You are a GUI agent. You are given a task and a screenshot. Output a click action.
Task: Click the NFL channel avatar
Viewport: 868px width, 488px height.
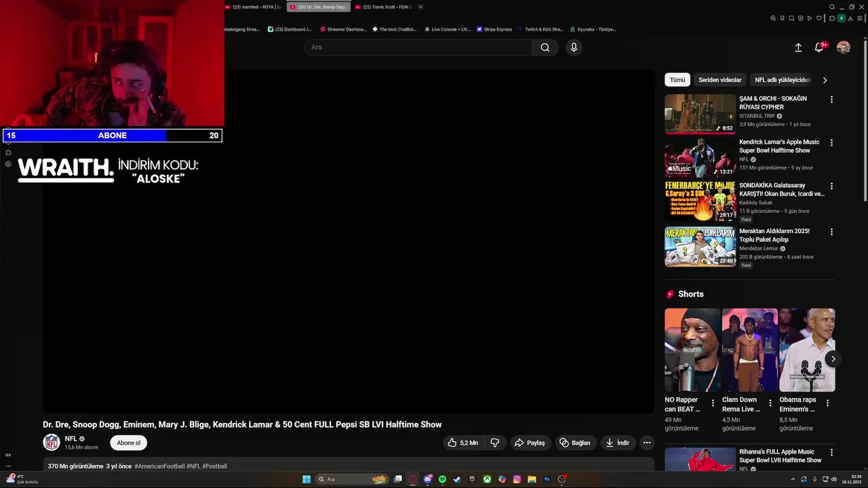[52, 443]
